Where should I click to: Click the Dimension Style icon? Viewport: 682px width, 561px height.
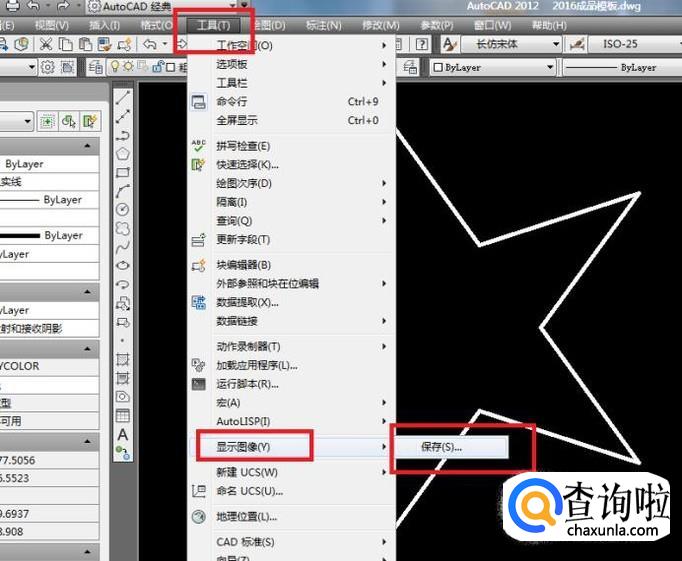[577, 44]
